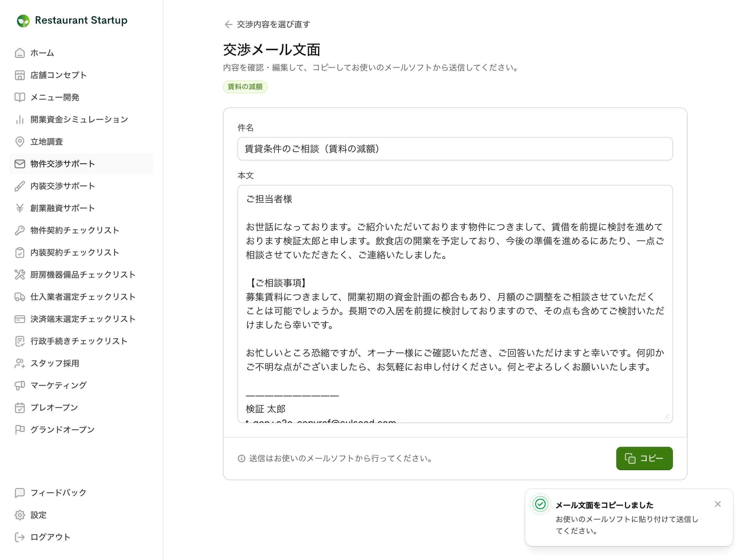Click the 創業融資サポート yen icon
This screenshot has width=747, height=560.
coord(20,208)
